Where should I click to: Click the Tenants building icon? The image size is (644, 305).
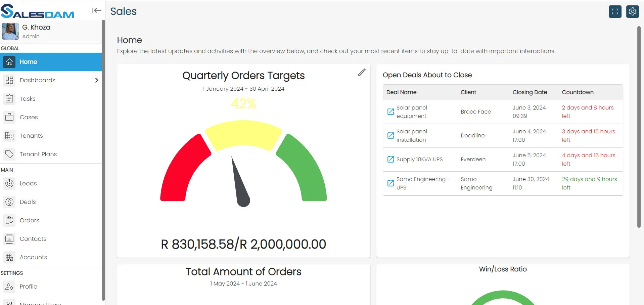point(9,136)
